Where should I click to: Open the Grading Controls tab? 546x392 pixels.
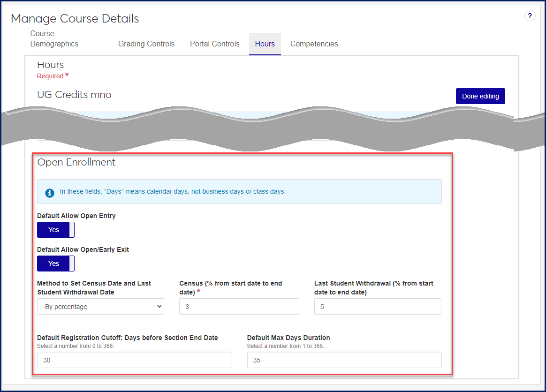[146, 44]
